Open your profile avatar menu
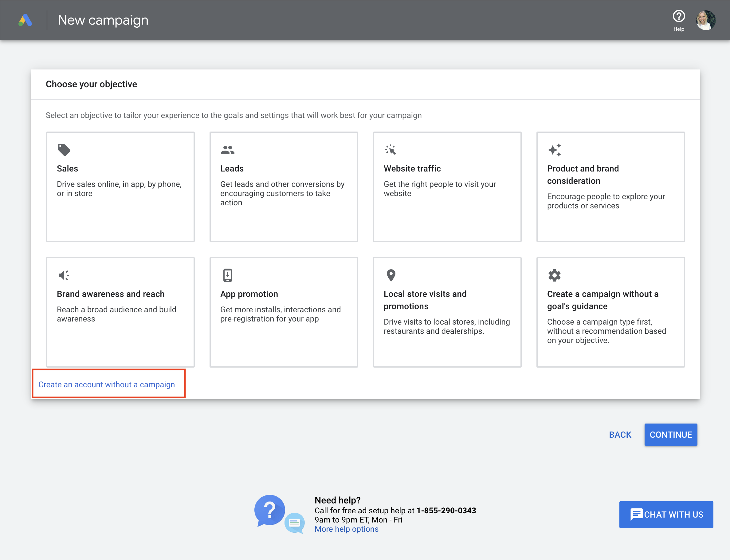The image size is (730, 560). (705, 20)
